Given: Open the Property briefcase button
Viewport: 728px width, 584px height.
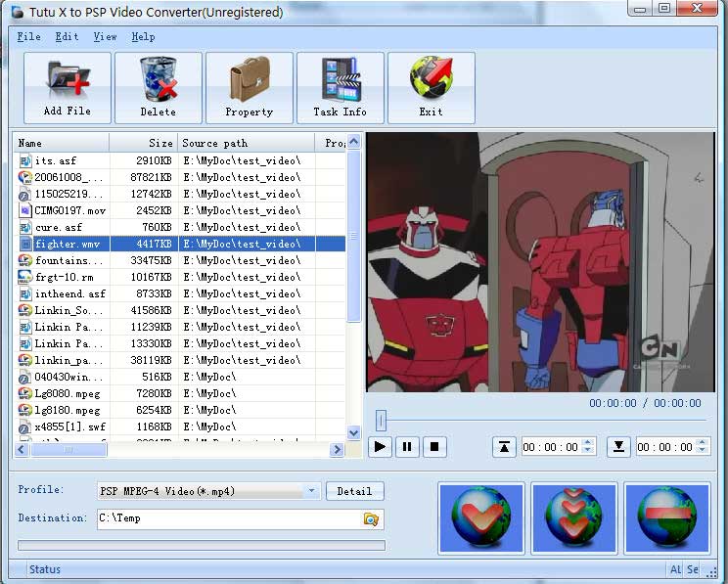Looking at the screenshot, I should (250, 88).
